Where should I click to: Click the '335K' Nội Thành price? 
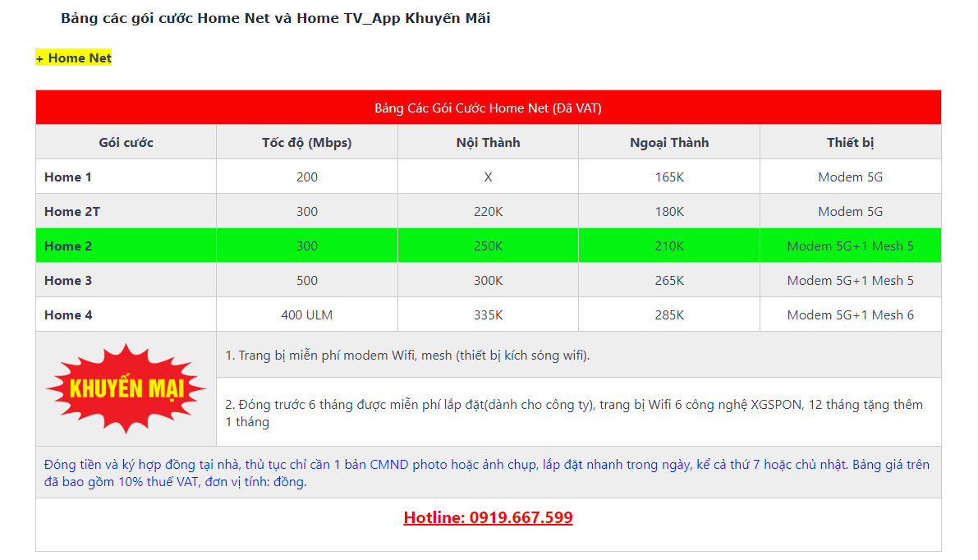click(x=488, y=315)
